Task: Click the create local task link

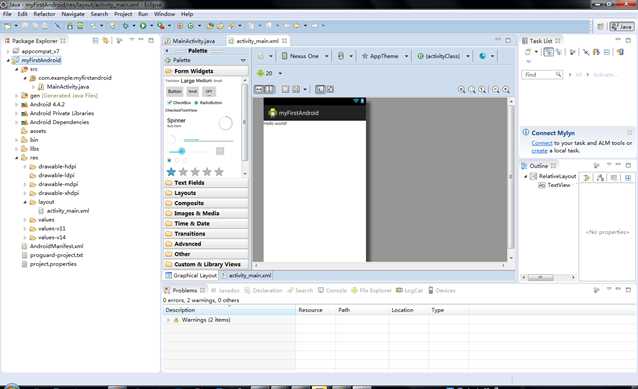Action: point(539,151)
